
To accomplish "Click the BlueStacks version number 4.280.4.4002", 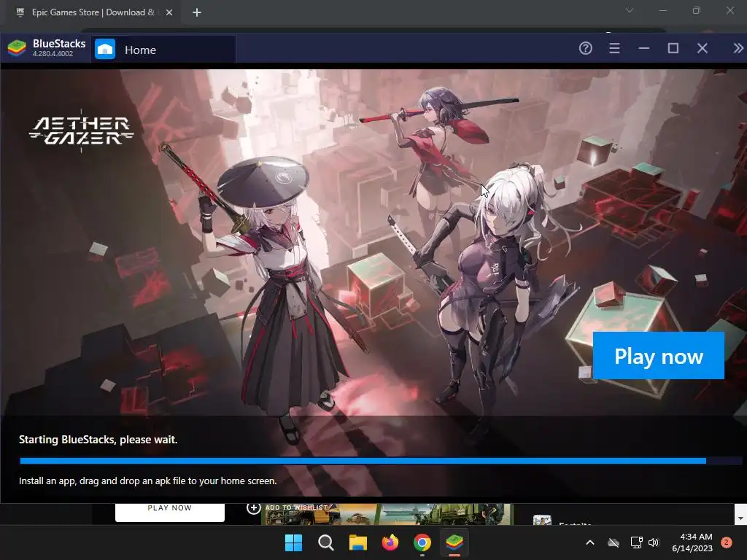I will pyautogui.click(x=53, y=54).
